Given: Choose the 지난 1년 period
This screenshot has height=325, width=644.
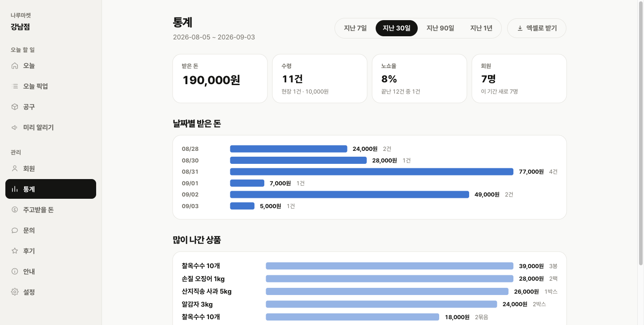Looking at the screenshot, I should tap(481, 28).
